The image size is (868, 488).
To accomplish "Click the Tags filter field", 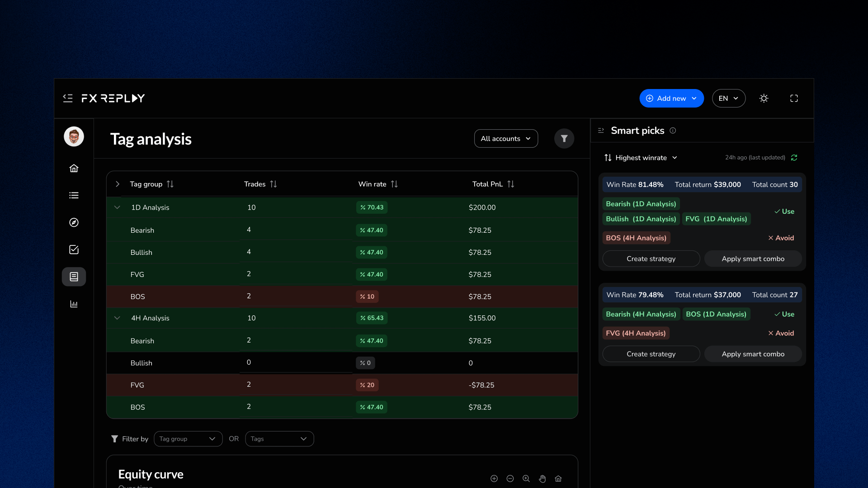I will [279, 439].
